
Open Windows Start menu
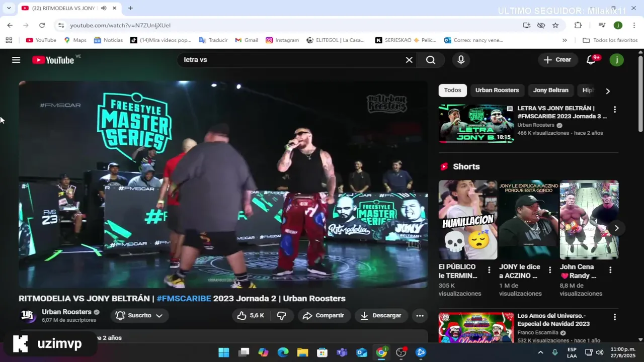(x=224, y=352)
